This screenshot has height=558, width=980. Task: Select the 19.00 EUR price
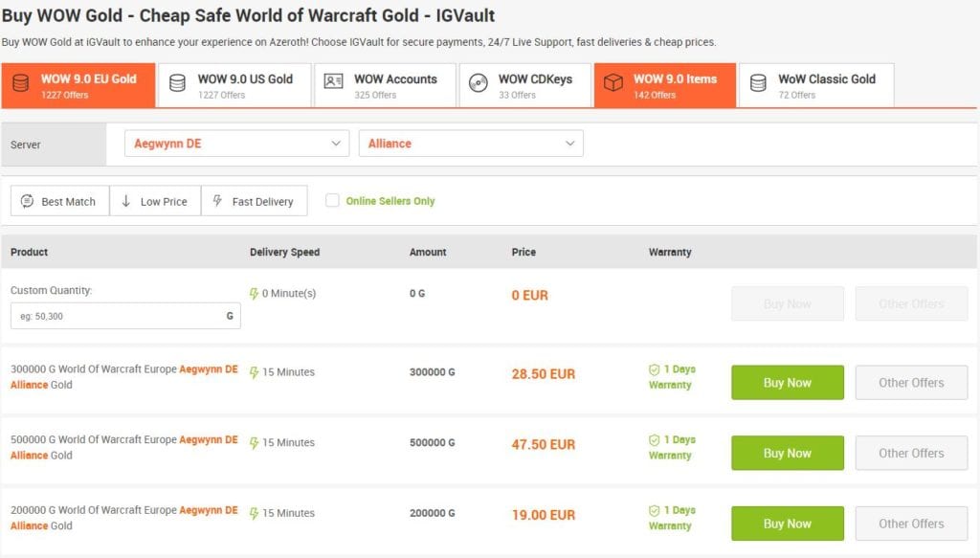(544, 516)
